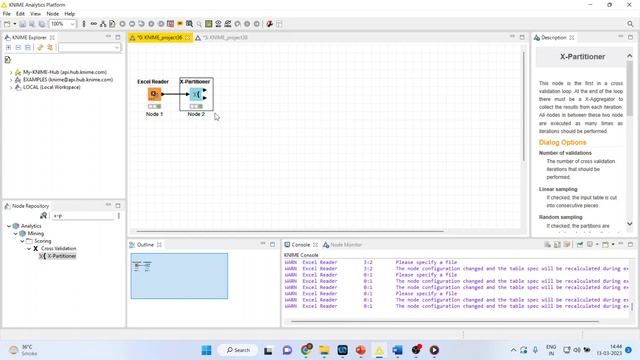This screenshot has width=640, height=360.
Task: Collapse the Analytics category
Action: [9, 226]
